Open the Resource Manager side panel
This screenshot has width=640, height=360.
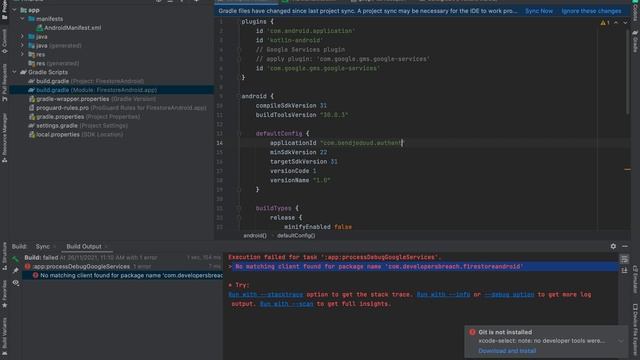pos(4,139)
